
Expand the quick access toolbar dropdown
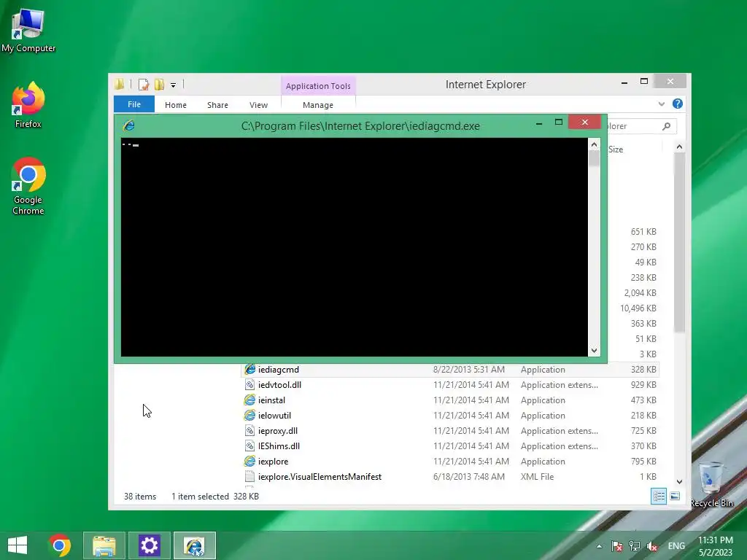[174, 85]
